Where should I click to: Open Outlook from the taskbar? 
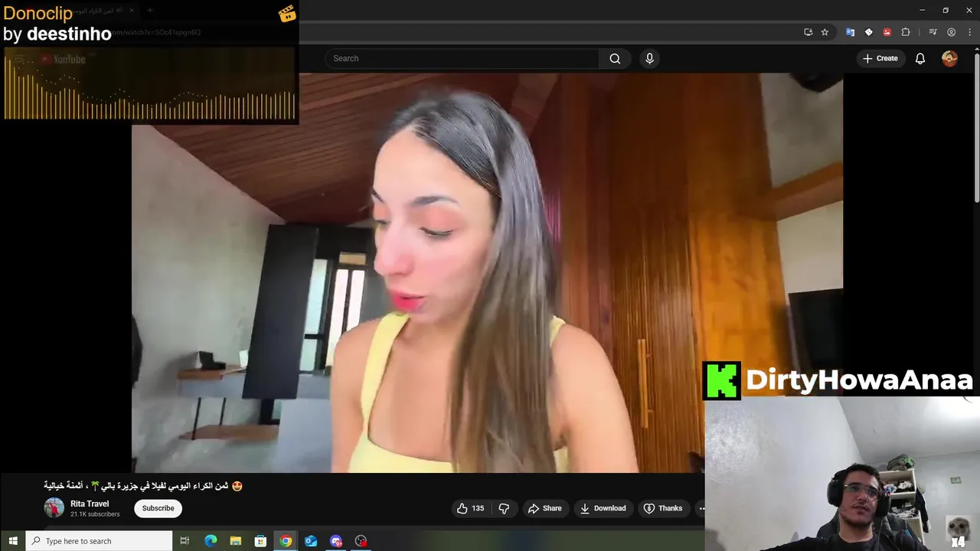[x=311, y=541]
